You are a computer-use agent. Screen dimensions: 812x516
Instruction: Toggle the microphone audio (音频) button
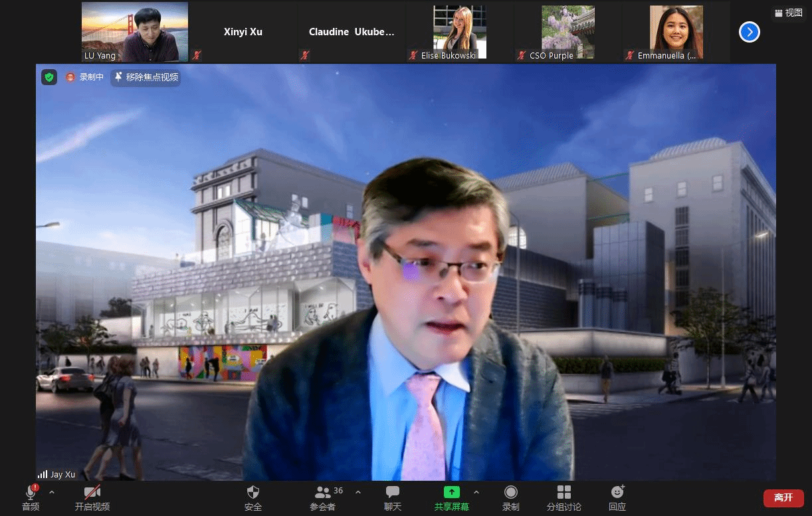pos(31,493)
